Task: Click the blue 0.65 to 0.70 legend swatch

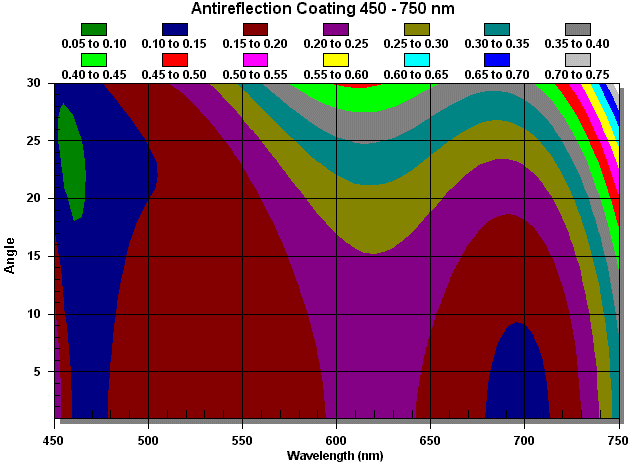Action: coord(497,60)
